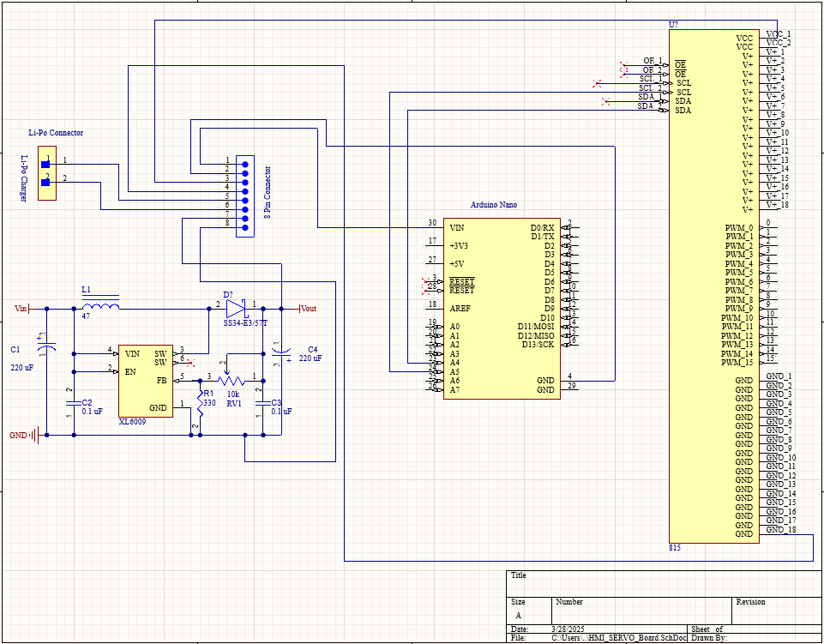
Task: Click the date 3/28/2025 text
Action: tap(568, 629)
